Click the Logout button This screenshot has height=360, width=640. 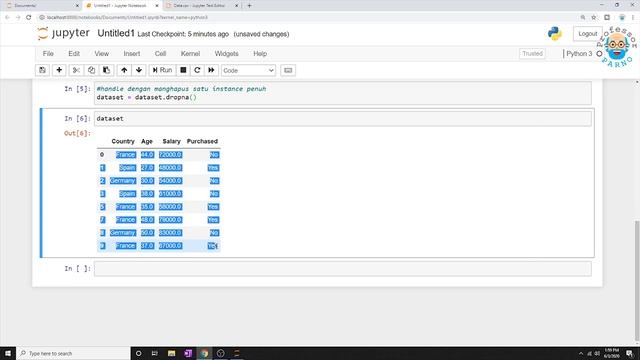[587, 34]
